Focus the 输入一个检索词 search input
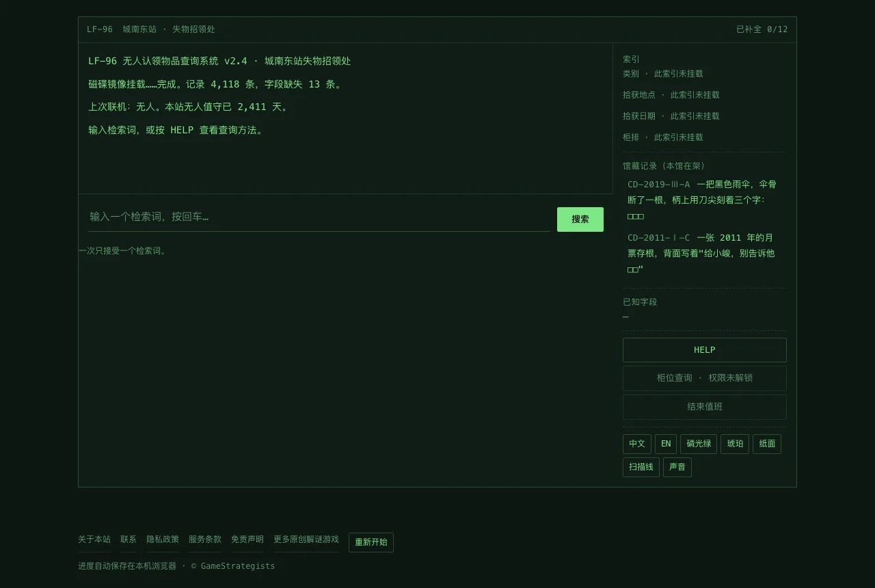Image resolution: width=875 pixels, height=588 pixels. (319, 217)
